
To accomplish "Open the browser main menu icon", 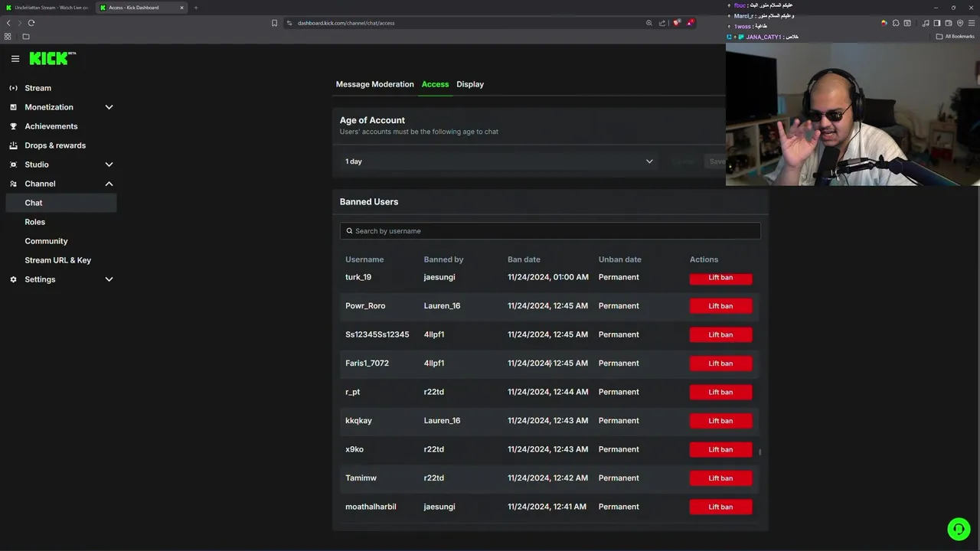I will 972,23.
